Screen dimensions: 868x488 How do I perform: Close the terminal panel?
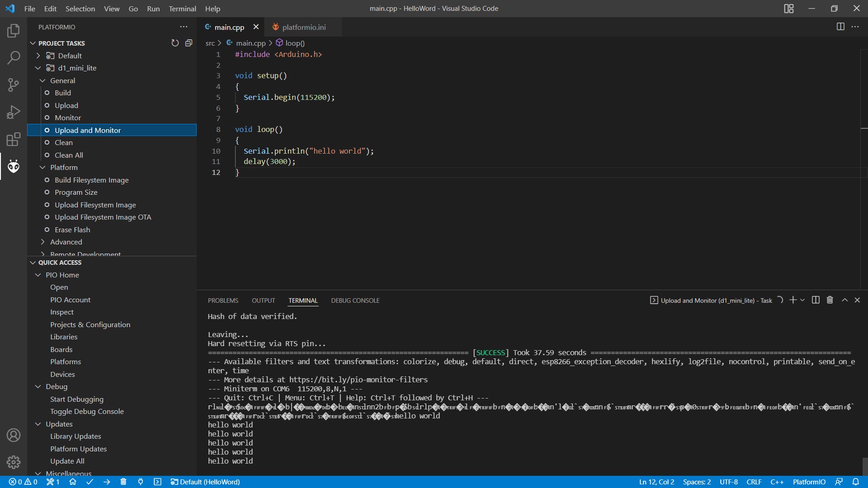857,300
